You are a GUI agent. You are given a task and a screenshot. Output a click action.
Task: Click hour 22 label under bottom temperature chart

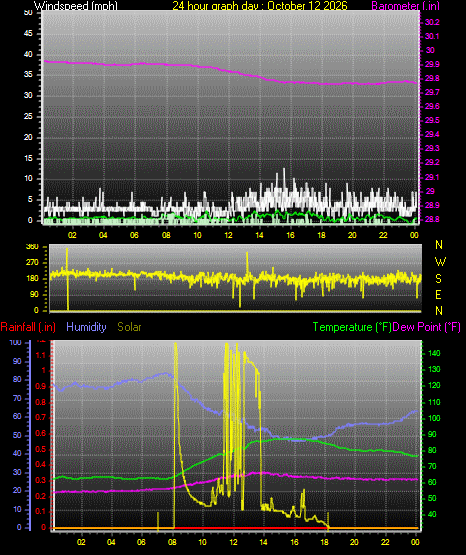385,542
